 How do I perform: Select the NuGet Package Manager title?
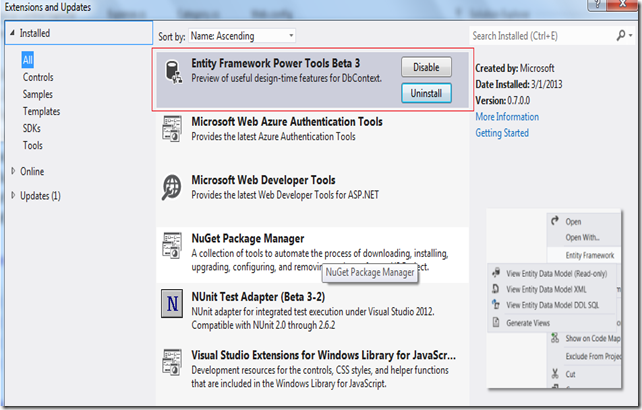pyautogui.click(x=248, y=238)
